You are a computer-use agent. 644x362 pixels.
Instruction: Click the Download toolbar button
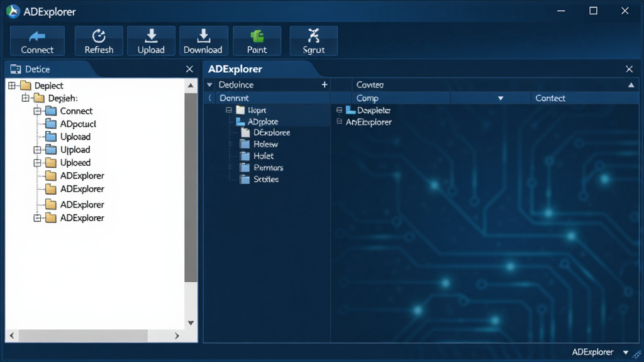pyautogui.click(x=203, y=41)
